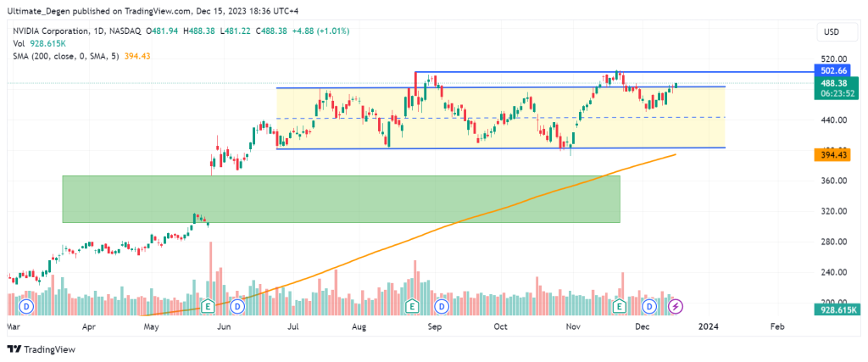Screen dimensions: 868x362
Task: Click the Mar label on time axis
Action: pos(12,326)
